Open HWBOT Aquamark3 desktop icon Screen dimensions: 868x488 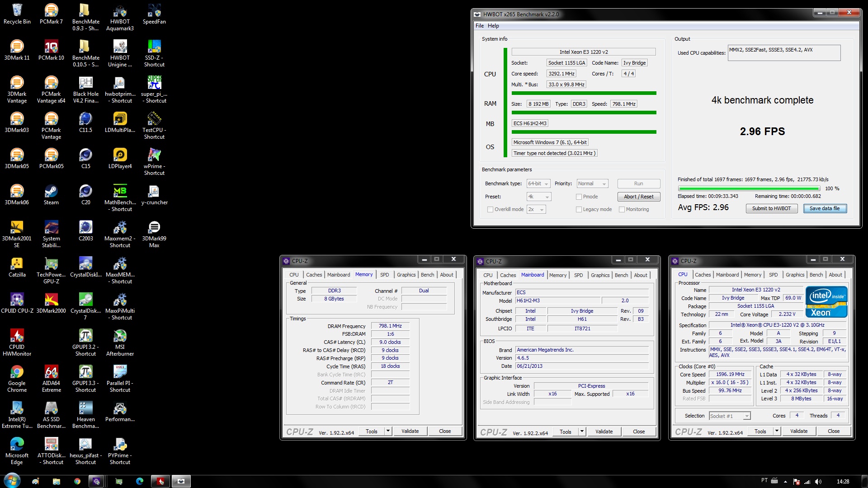[120, 17]
